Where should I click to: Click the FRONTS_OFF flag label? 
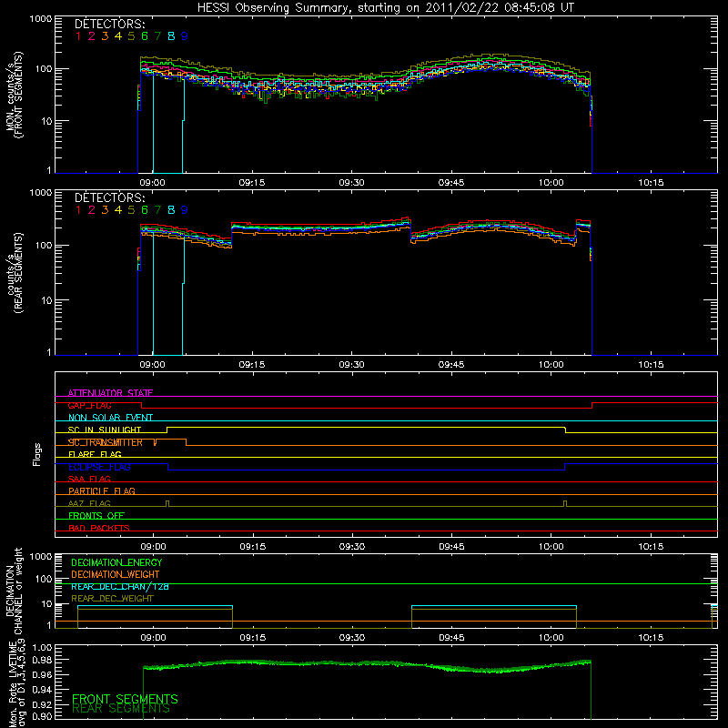coord(96,516)
